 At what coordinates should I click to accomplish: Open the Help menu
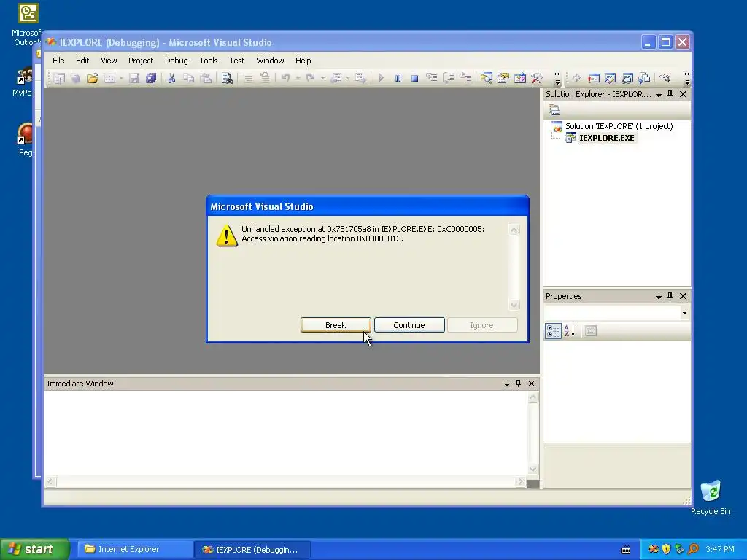point(303,61)
